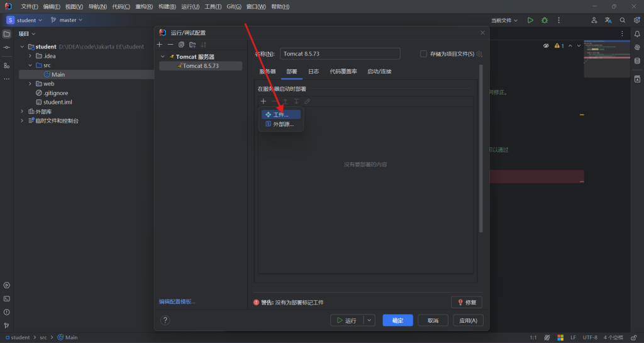Switch to the 启动/连接 tab

click(379, 72)
